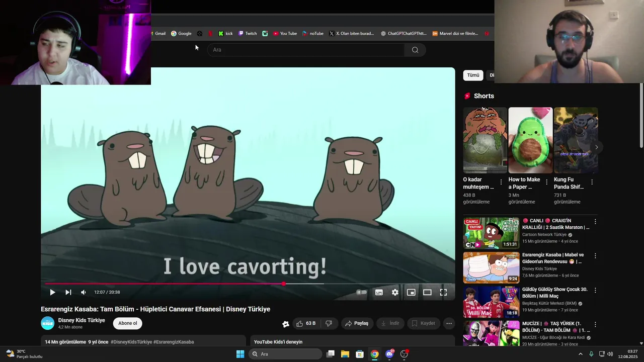644x362 pixels.
Task: Enter fullscreen mode
Action: 443,292
